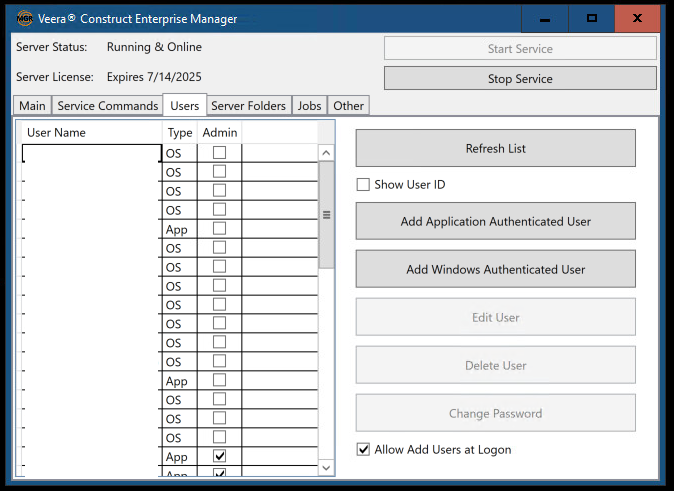674x491 pixels.
Task: Go to the Server Folders tab
Action: pos(248,106)
